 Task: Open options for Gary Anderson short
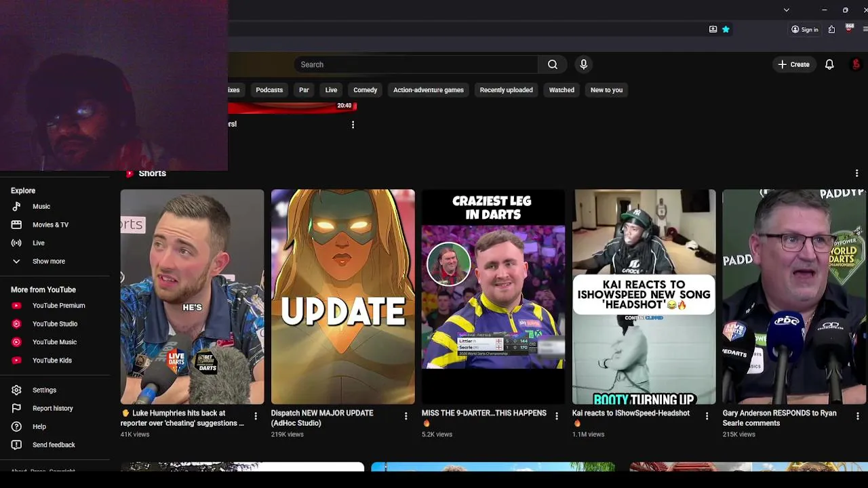[x=857, y=416]
